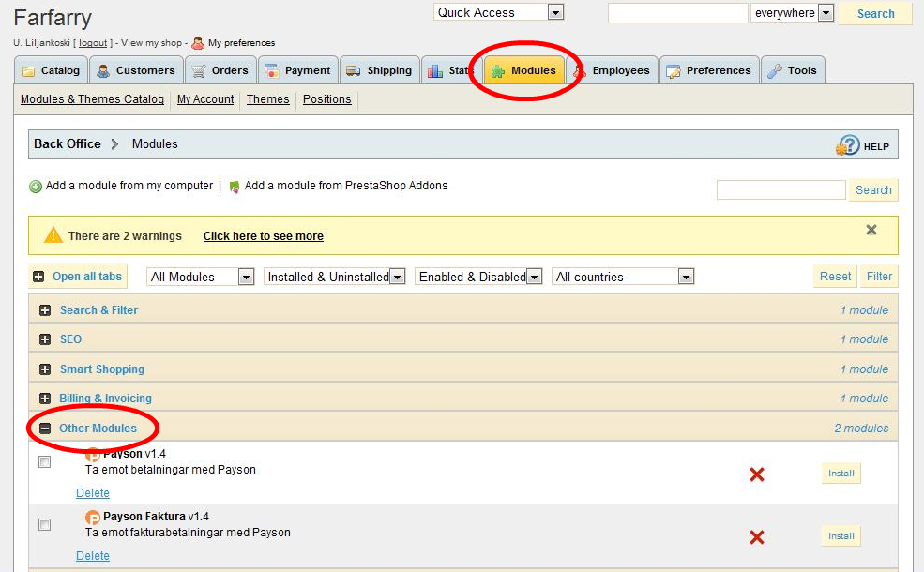Click the yellow warning triangle icon
Image resolution: width=924 pixels, height=572 pixels.
coord(53,235)
